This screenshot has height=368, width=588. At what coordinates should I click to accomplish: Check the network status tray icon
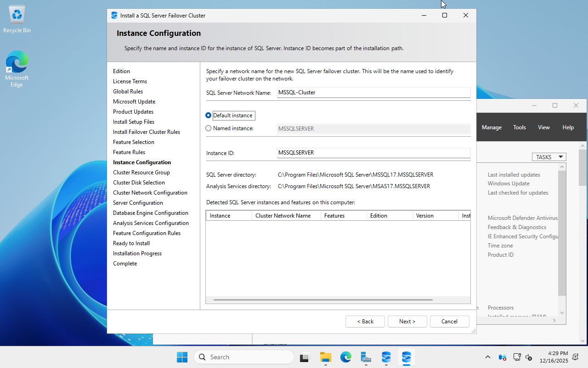click(x=517, y=357)
